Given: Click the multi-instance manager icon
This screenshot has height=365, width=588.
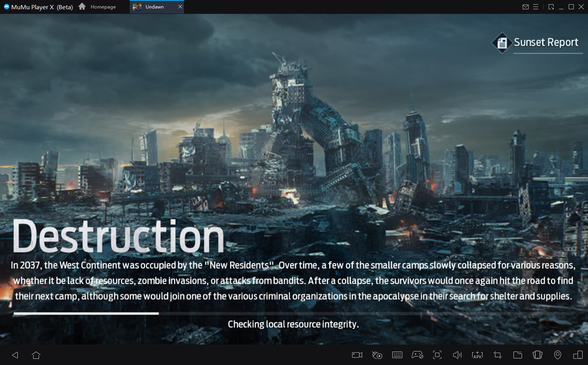Looking at the screenshot, I should [x=578, y=355].
